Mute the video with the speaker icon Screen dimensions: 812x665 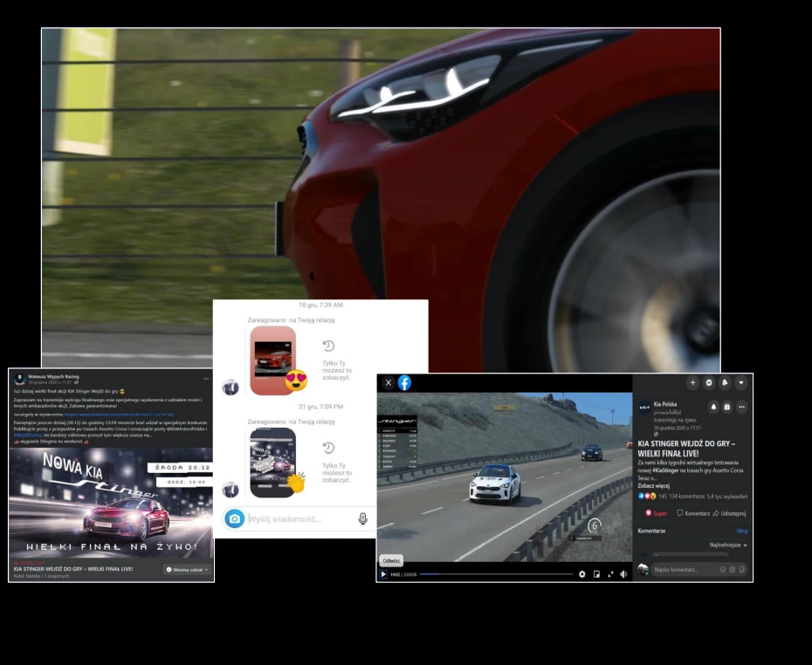[623, 574]
